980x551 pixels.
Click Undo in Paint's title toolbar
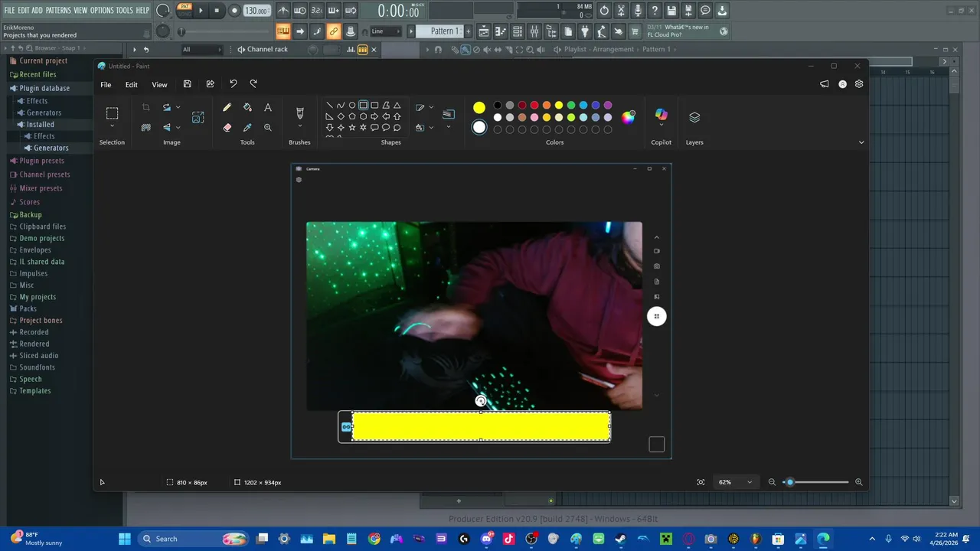(233, 84)
